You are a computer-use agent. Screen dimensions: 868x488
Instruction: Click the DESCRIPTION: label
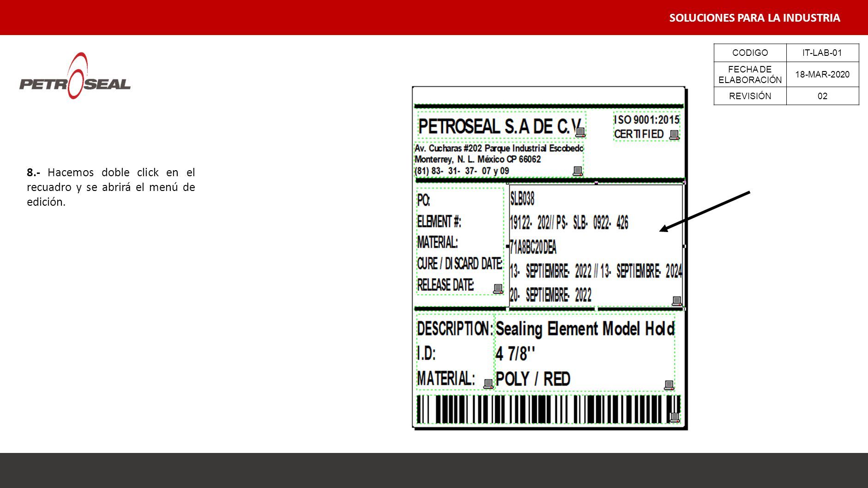pyautogui.click(x=455, y=329)
